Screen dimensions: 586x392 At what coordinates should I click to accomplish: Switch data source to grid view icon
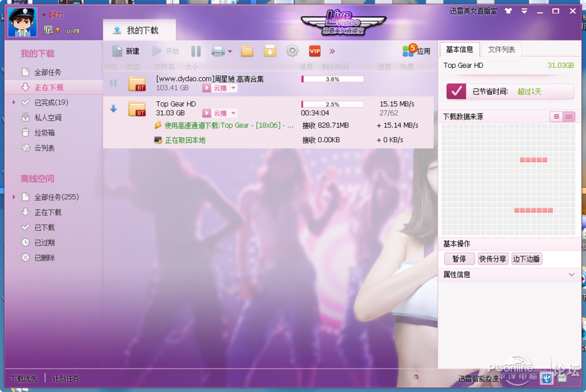click(x=569, y=117)
